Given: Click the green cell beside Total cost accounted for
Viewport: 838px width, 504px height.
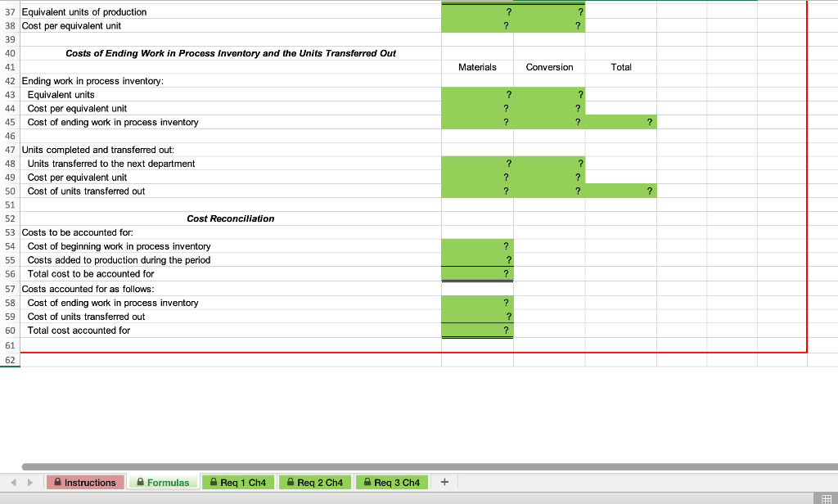Looking at the screenshot, I should (477, 330).
